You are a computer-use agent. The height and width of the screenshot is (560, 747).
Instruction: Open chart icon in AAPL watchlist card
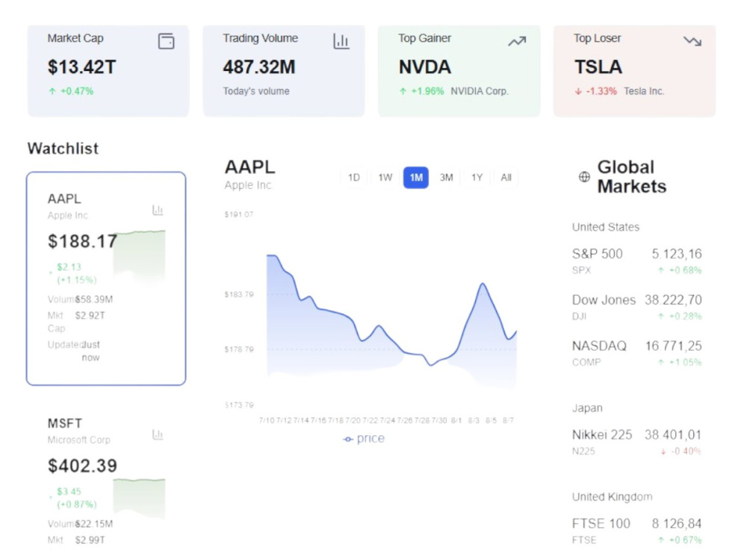158,210
